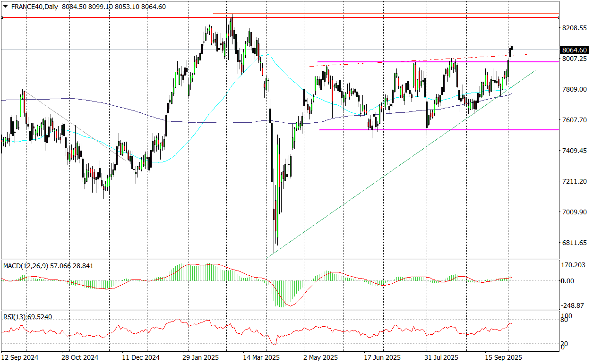Click the highlighted current price label 8064.60

(x=574, y=50)
